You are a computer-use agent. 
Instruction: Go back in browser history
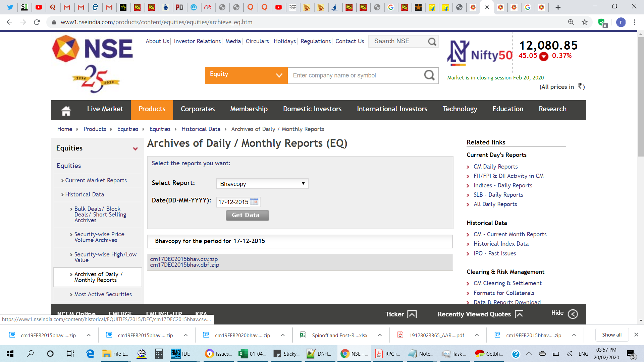pyautogui.click(x=9, y=22)
